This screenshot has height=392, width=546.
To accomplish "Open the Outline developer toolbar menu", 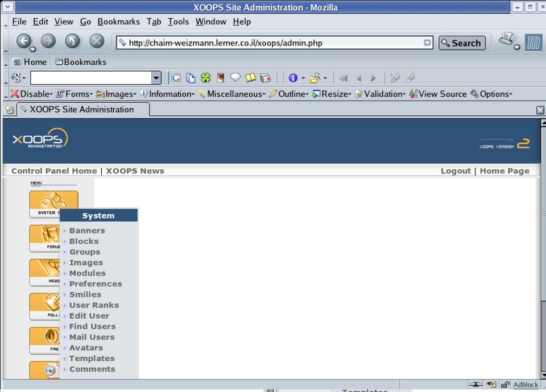I will (x=289, y=94).
